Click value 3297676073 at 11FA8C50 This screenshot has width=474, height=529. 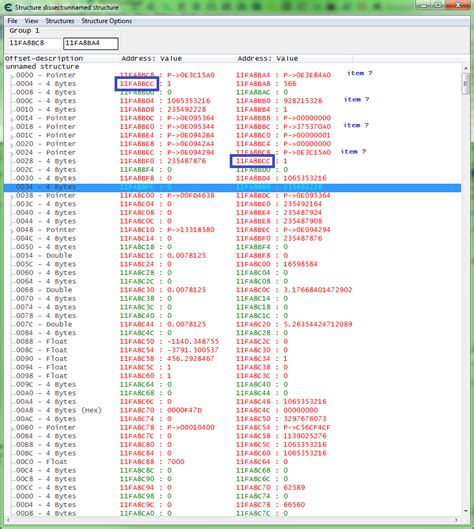[x=305, y=419]
